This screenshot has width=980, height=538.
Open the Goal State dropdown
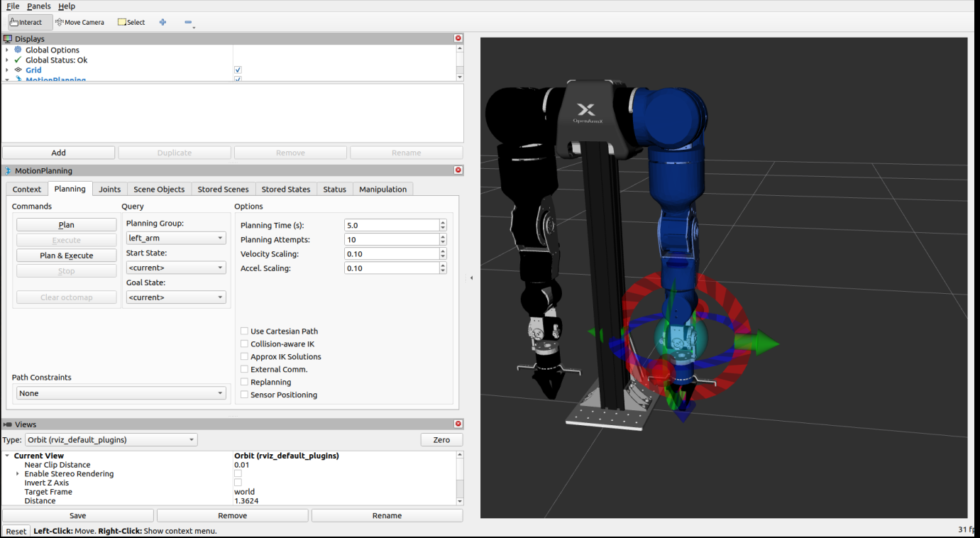tap(175, 297)
